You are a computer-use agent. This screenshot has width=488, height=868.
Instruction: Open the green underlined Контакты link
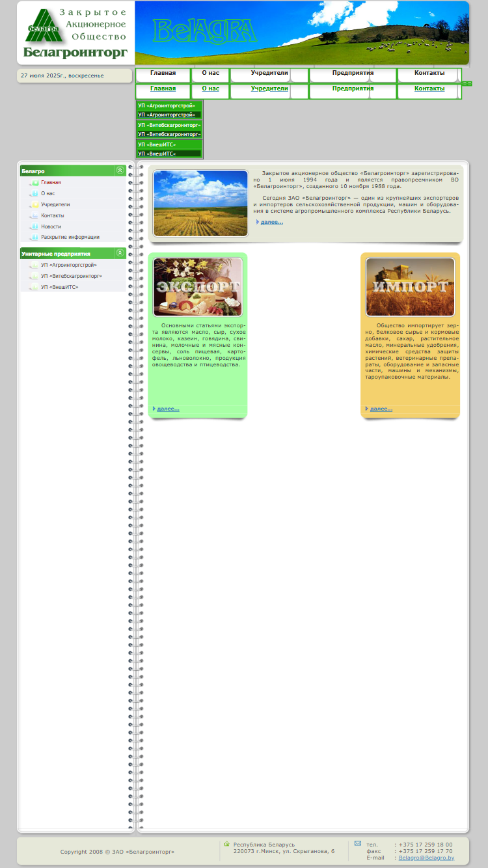pos(429,88)
